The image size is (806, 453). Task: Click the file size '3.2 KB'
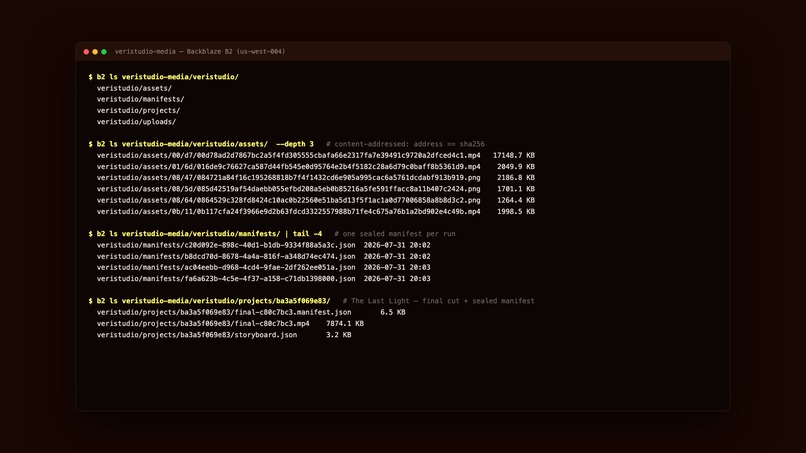(339, 335)
